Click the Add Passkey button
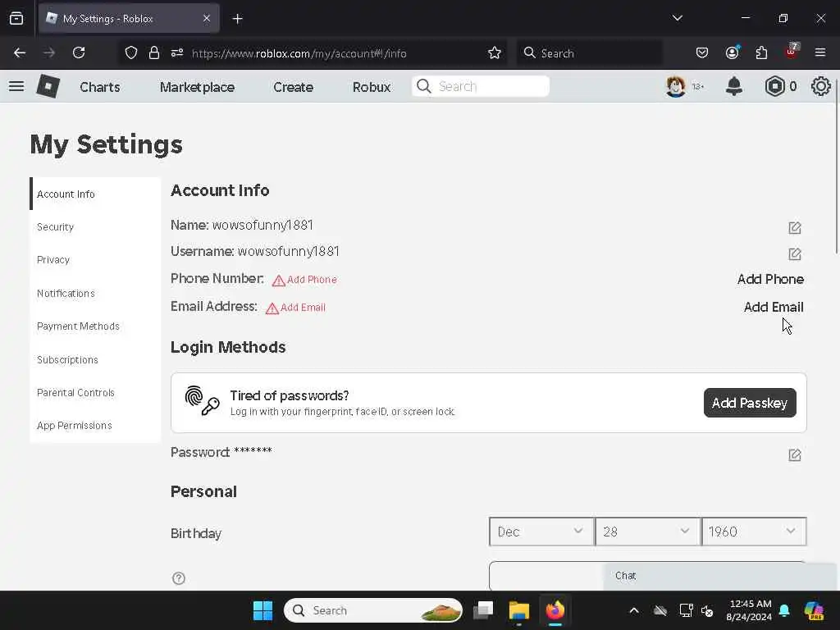840x630 pixels. pos(750,403)
